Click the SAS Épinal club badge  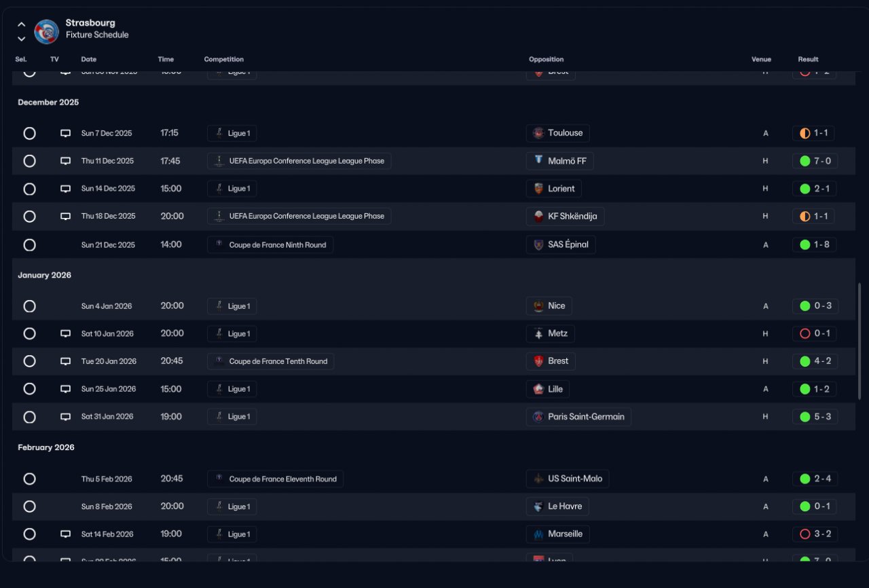pyautogui.click(x=538, y=244)
